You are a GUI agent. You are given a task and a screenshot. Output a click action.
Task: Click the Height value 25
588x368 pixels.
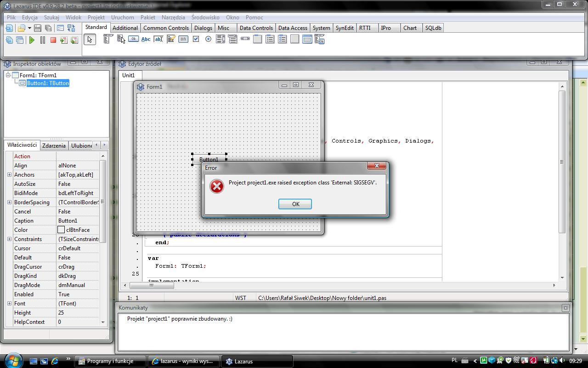(78, 313)
